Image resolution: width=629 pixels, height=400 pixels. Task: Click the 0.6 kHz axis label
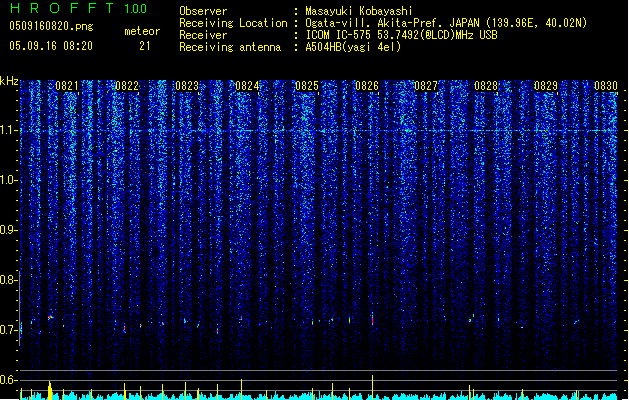click(8, 380)
